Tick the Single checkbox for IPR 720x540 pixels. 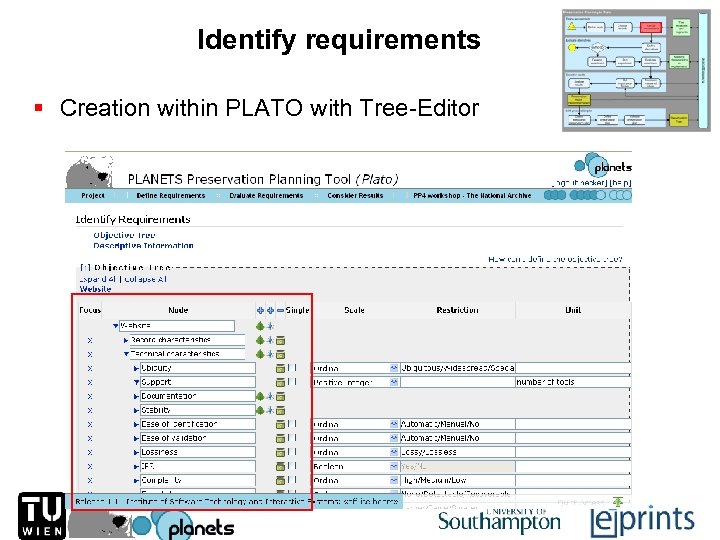click(292, 466)
